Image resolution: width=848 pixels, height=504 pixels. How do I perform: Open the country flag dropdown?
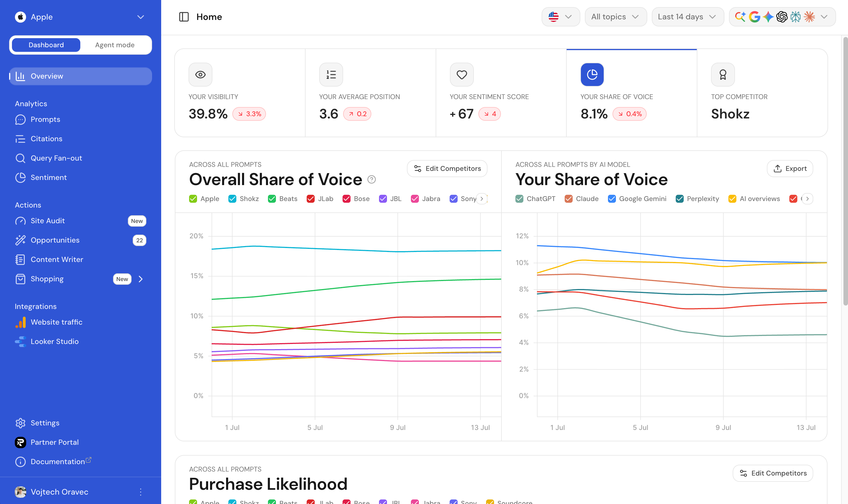click(x=561, y=17)
